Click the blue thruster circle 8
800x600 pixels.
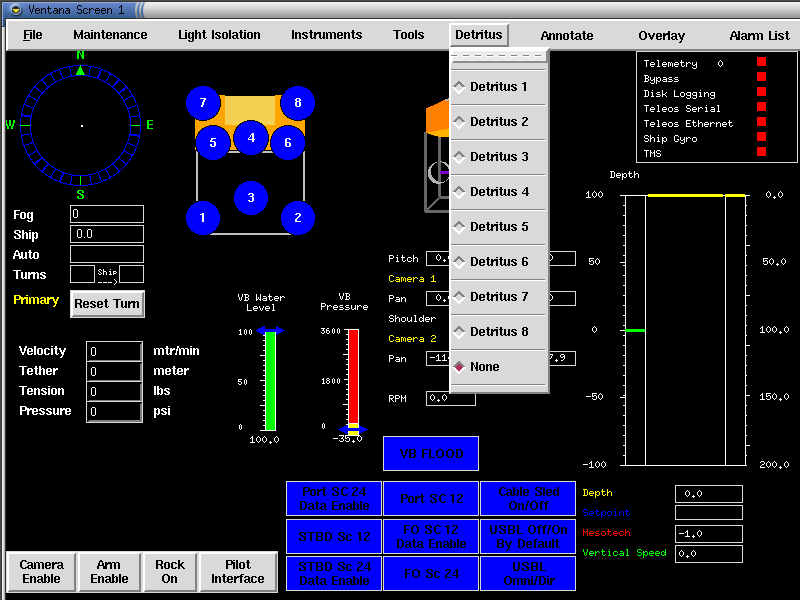pos(298,103)
